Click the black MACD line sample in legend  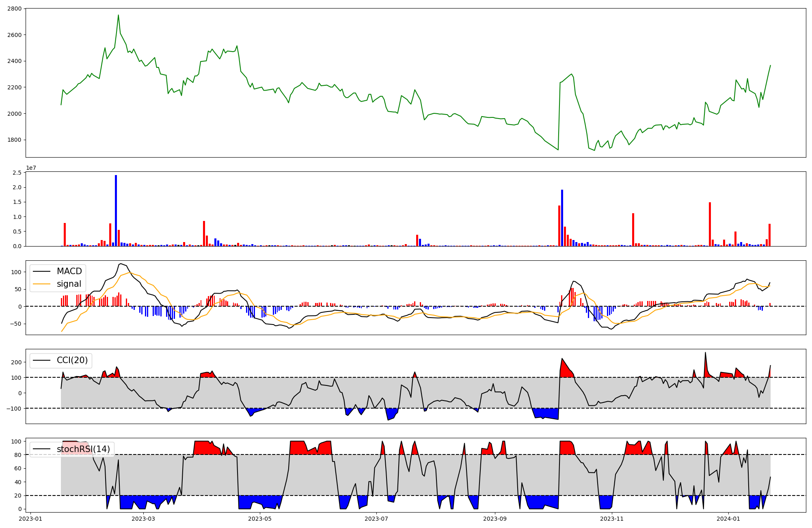[x=42, y=271]
